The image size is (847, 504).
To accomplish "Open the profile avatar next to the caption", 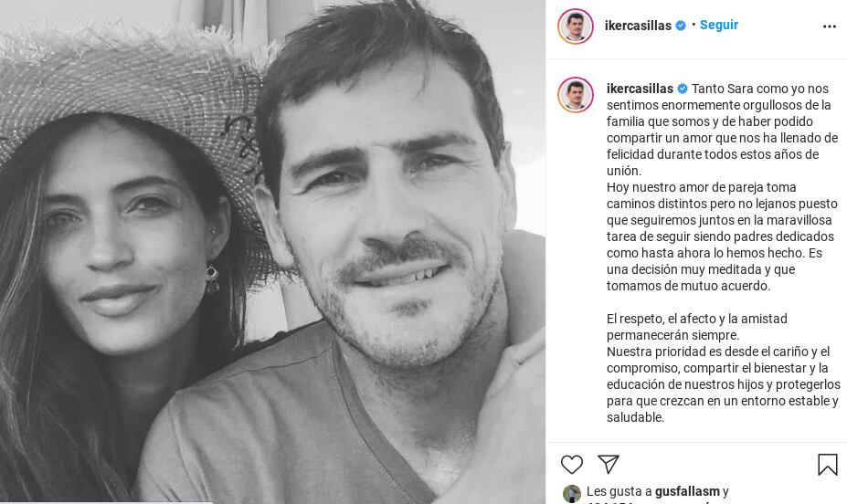I will 576,94.
